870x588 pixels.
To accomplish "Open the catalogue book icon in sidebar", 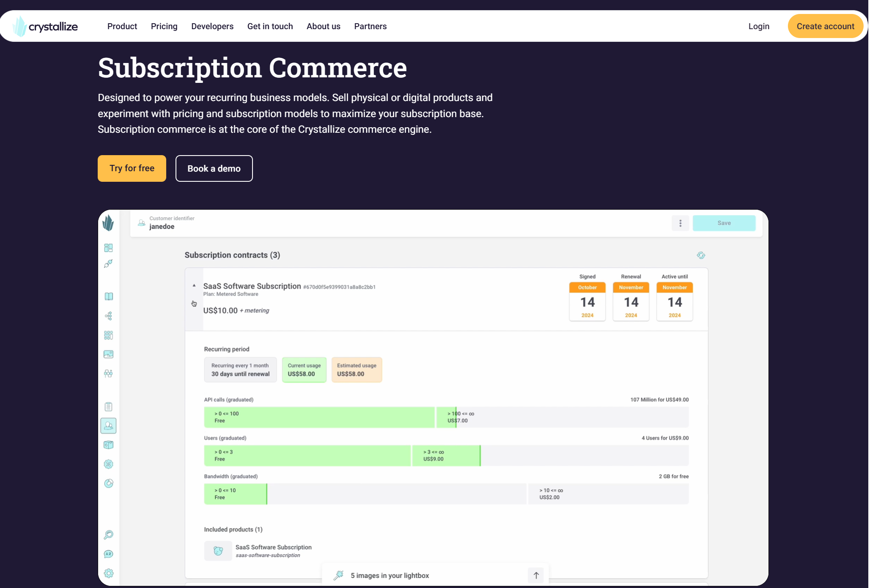I will coord(109,296).
